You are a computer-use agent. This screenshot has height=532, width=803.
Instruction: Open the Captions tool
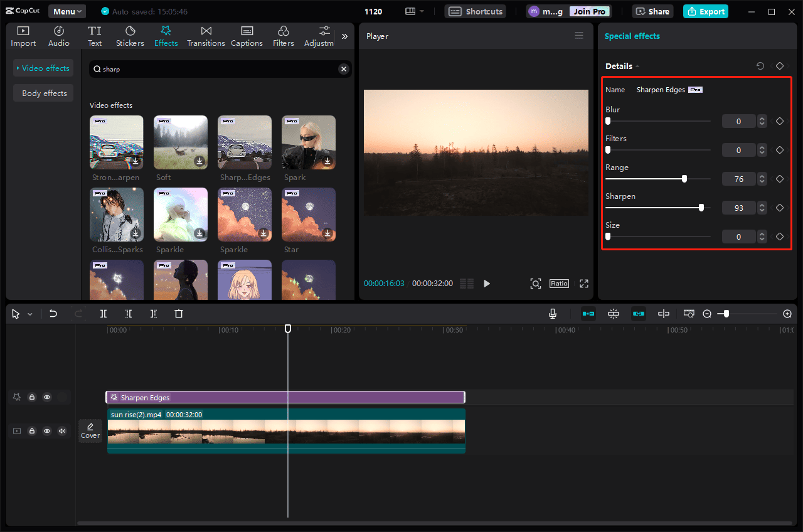(x=246, y=35)
